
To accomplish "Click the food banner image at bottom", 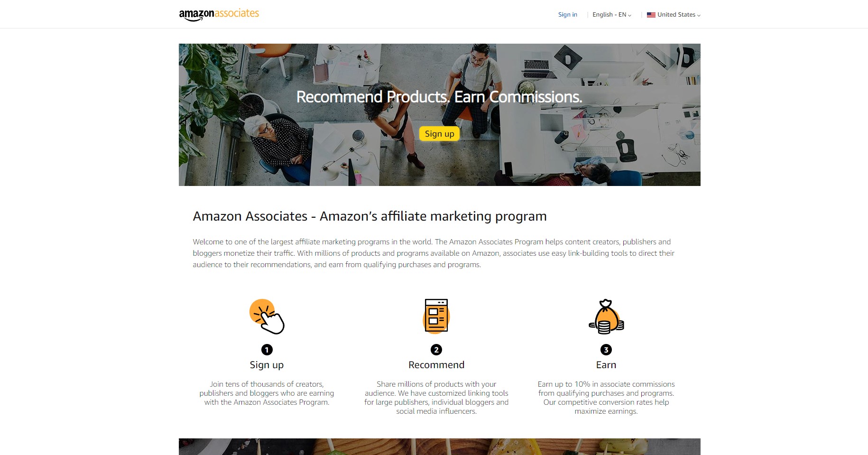I will (x=440, y=446).
